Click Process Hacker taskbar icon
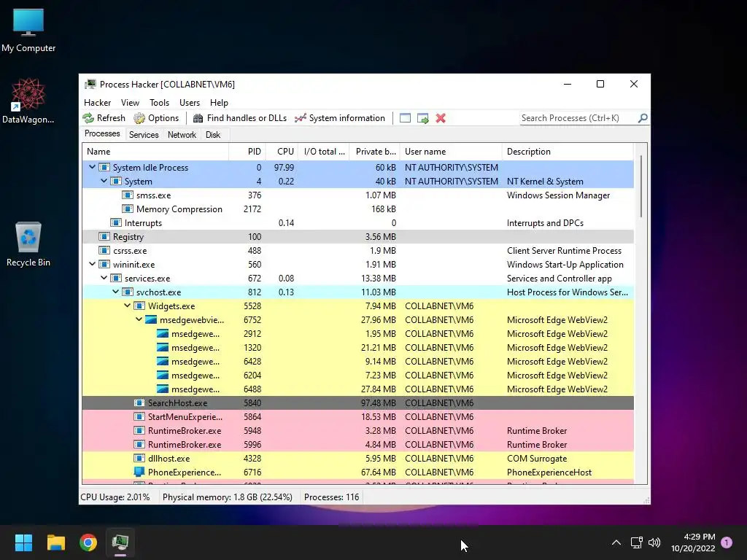The image size is (747, 560). pos(120,542)
